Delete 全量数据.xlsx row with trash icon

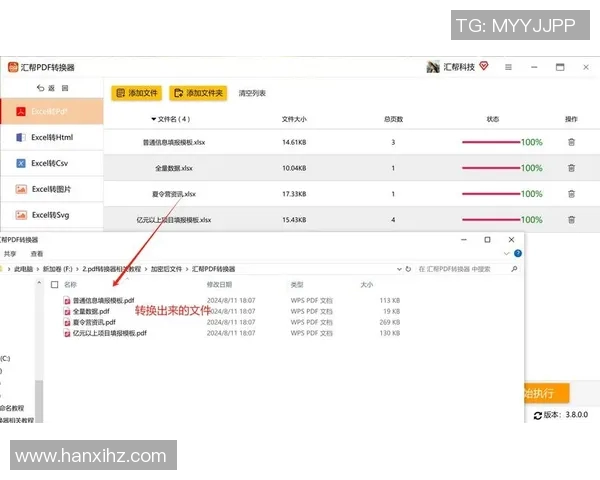(571, 168)
